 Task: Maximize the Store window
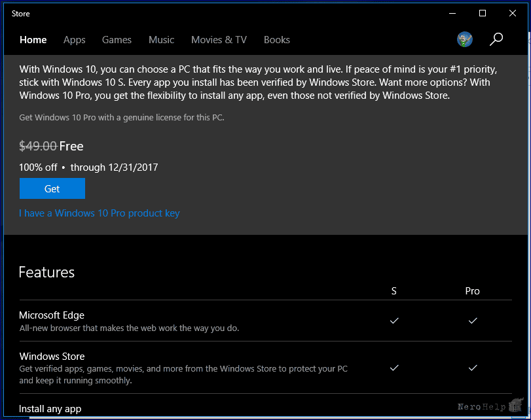tap(483, 14)
